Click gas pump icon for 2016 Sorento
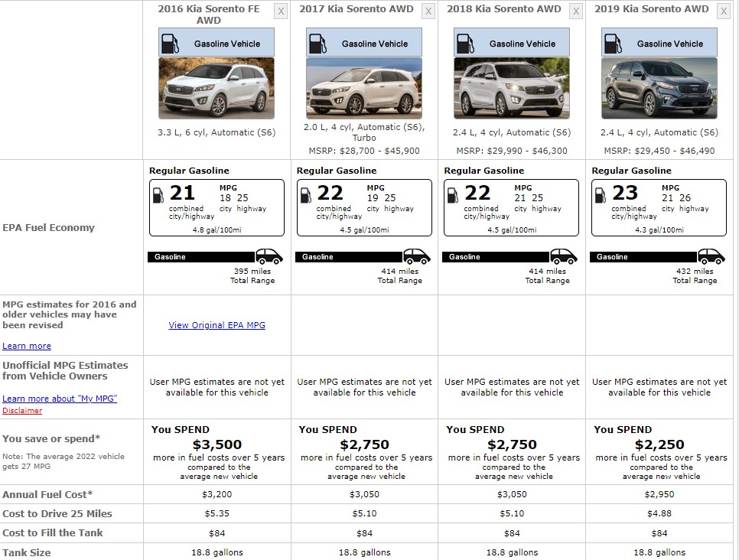 pyautogui.click(x=170, y=44)
